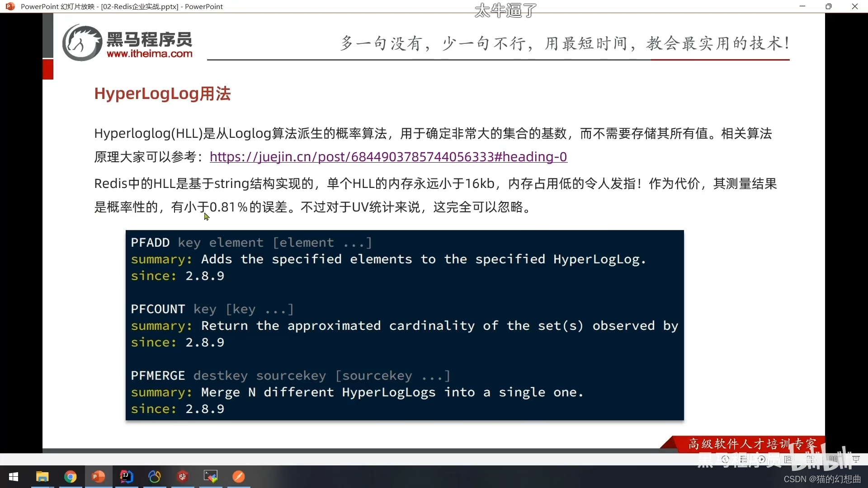Viewport: 868px width, 488px height.
Task: Open the HyperLogLog reference link
Action: pyautogui.click(x=388, y=156)
